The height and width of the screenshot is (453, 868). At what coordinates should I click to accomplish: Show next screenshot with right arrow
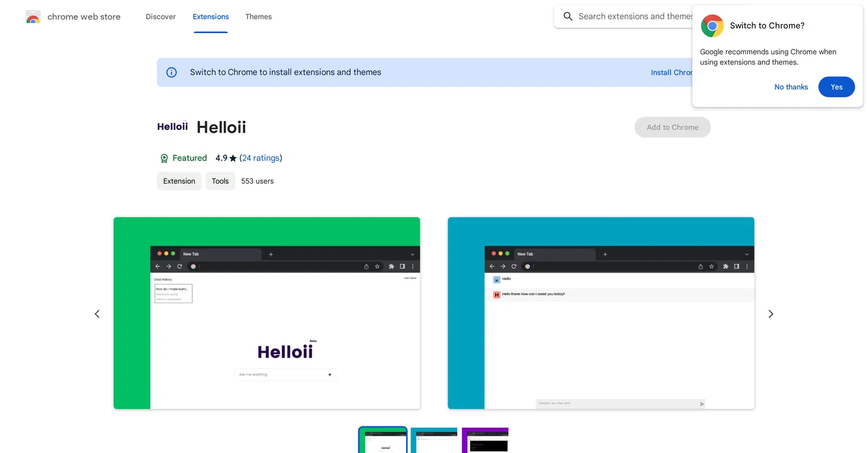click(x=771, y=314)
